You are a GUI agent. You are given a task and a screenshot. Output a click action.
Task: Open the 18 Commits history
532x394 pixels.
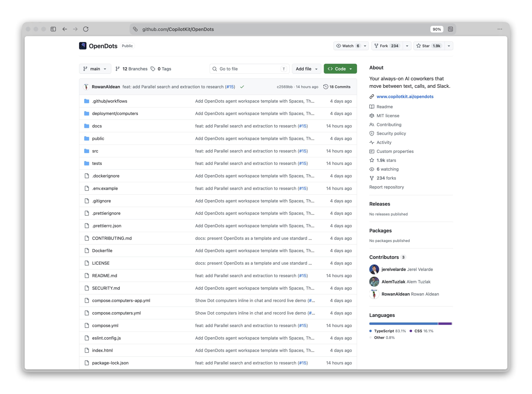[x=337, y=87]
